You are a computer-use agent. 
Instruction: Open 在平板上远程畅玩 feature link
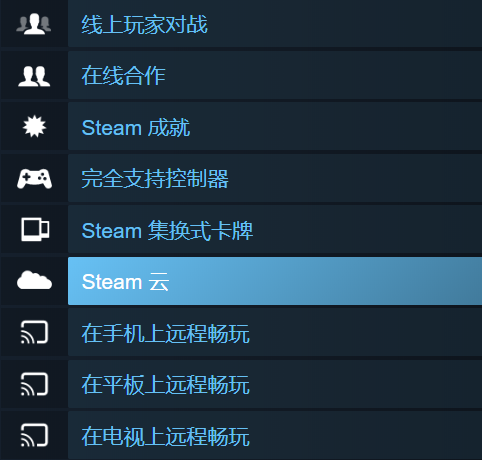click(166, 384)
